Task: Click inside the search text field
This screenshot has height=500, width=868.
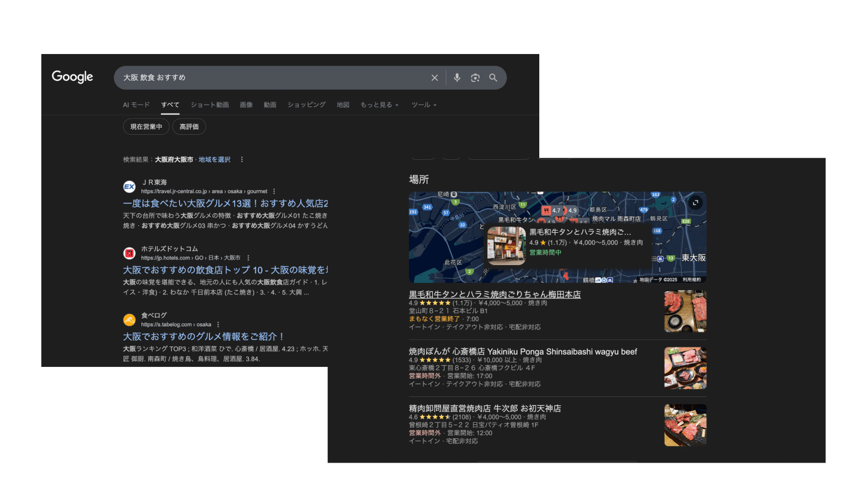Action: tap(267, 78)
